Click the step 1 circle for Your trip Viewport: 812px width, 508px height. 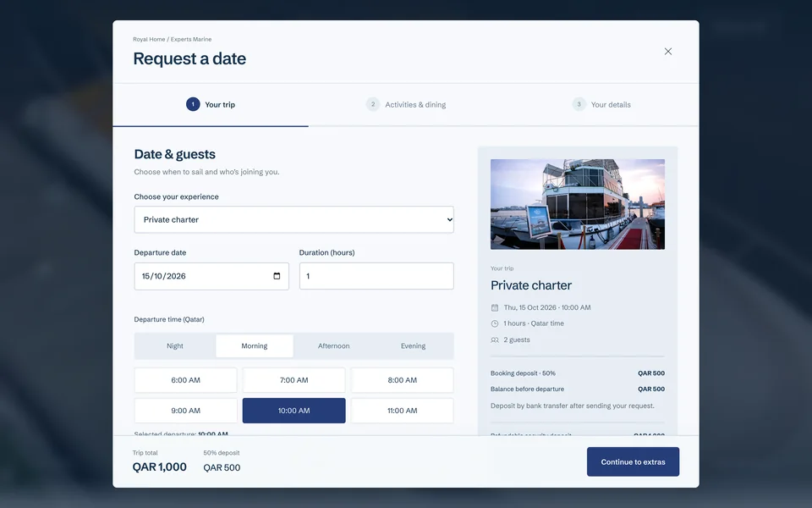(193, 104)
